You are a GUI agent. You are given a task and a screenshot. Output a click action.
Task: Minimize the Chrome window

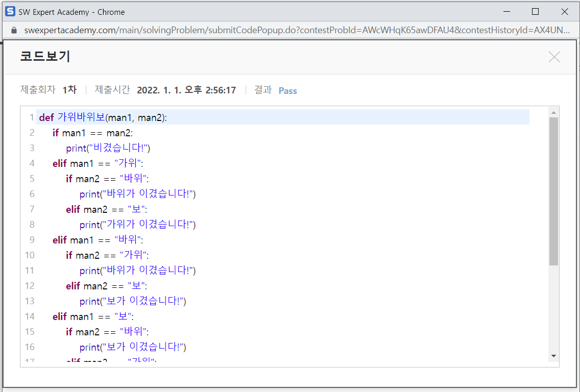pyautogui.click(x=507, y=11)
